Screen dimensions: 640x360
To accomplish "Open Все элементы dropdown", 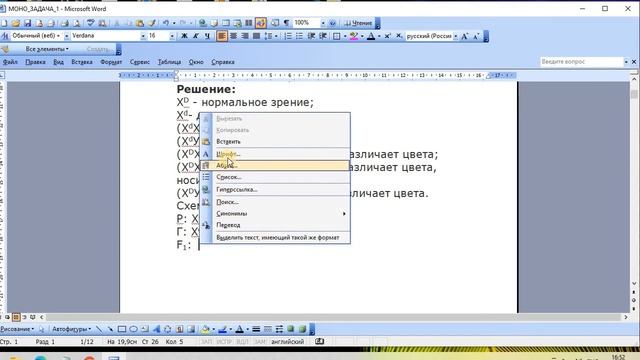I will coord(47,49).
